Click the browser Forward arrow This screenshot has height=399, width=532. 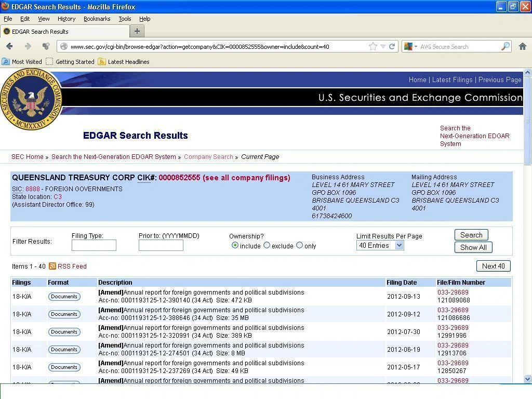coord(28,46)
